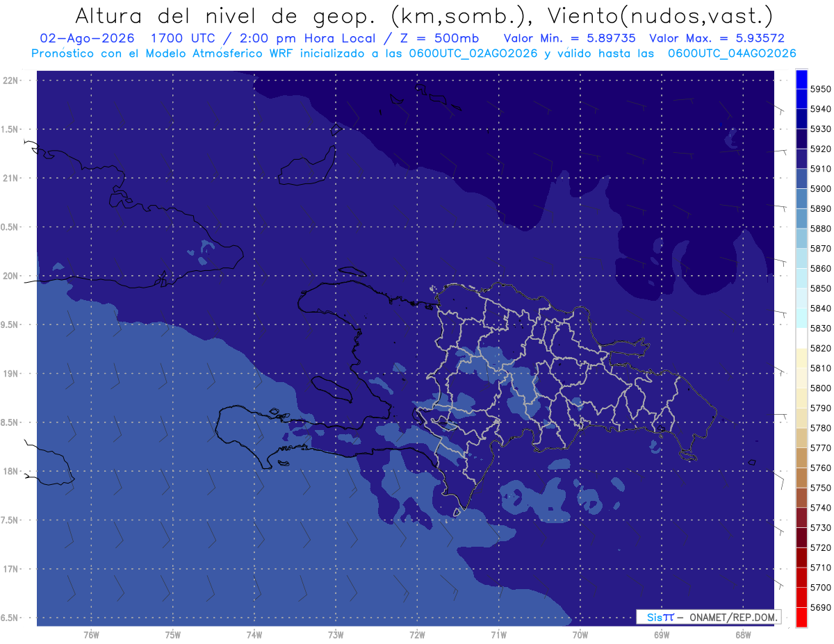
Task: Click the '74W' longitude label
Action: point(254,635)
